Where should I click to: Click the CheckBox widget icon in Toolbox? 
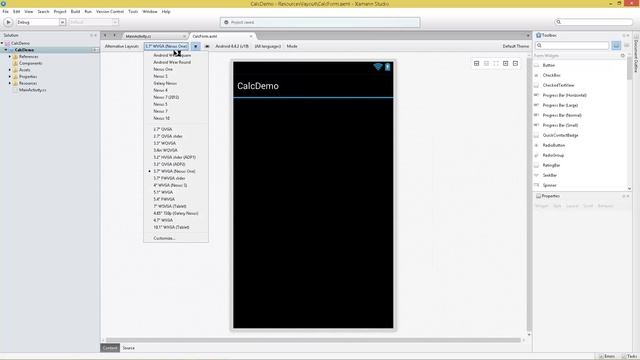coord(537,75)
